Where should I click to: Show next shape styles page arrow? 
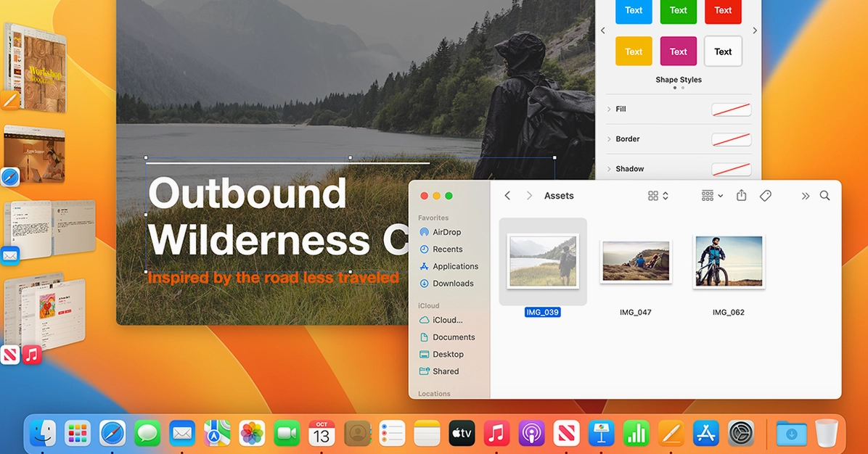(x=755, y=30)
